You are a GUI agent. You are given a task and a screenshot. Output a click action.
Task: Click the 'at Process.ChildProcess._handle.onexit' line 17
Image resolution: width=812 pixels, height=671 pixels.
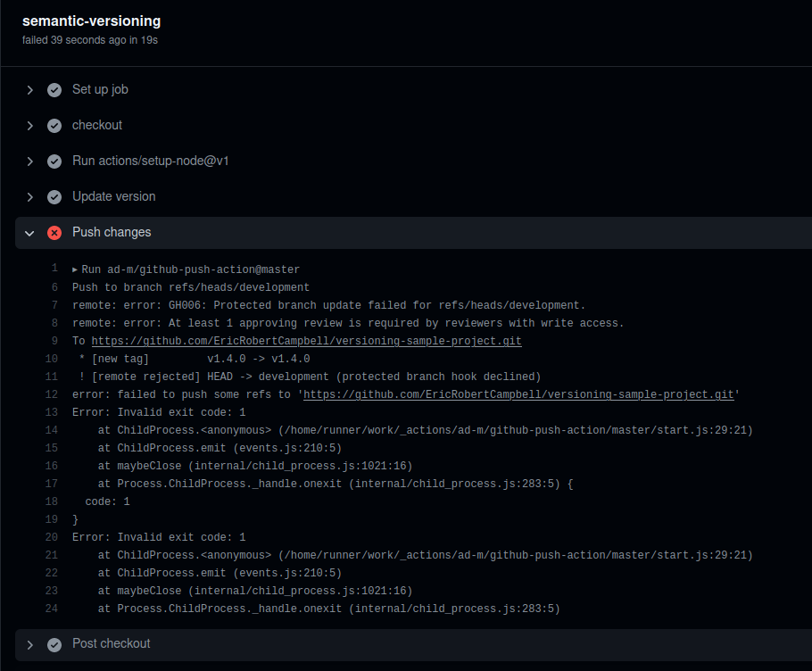[335, 485]
